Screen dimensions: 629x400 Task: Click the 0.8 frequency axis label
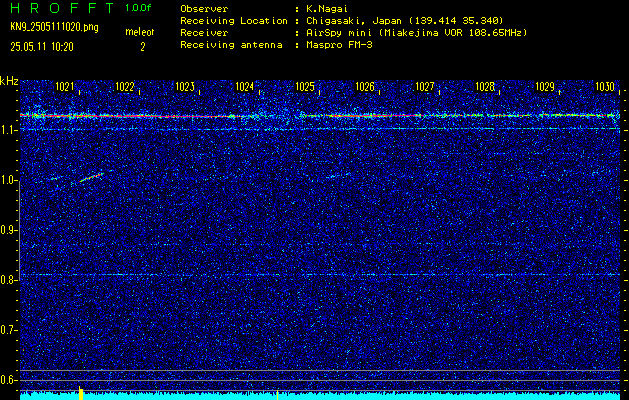point(8,280)
